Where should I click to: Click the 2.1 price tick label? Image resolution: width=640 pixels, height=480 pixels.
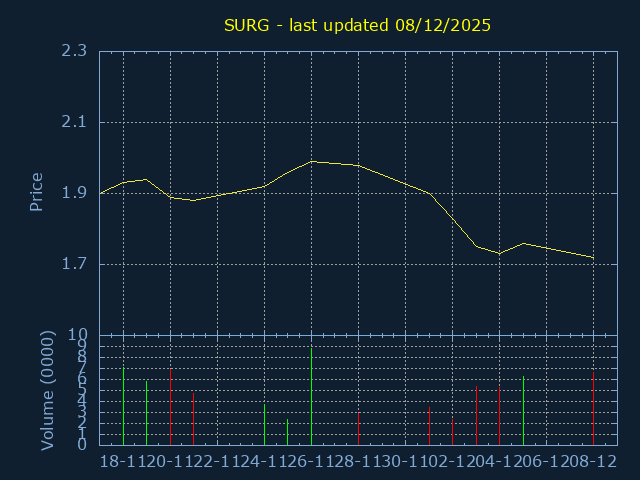[73, 122]
